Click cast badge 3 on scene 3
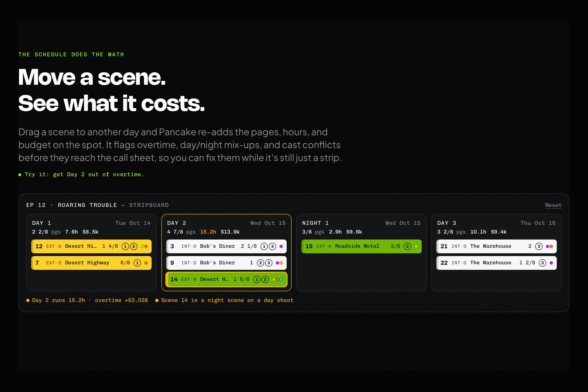This screenshot has width=588, height=392. (272, 246)
